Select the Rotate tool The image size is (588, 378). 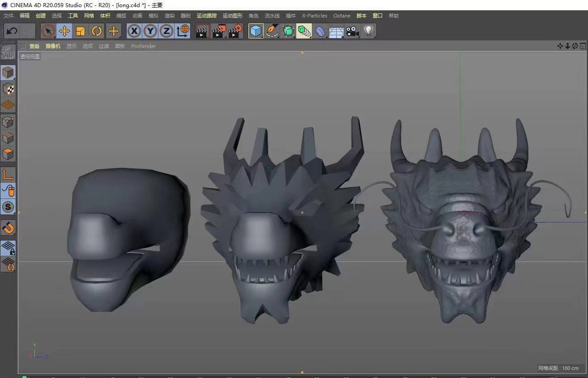click(97, 31)
